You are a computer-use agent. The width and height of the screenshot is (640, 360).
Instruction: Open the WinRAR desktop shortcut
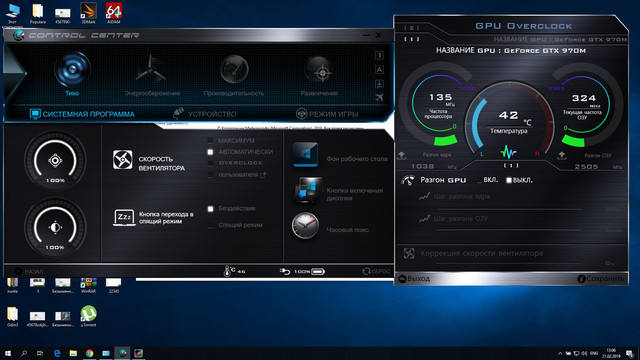88,285
